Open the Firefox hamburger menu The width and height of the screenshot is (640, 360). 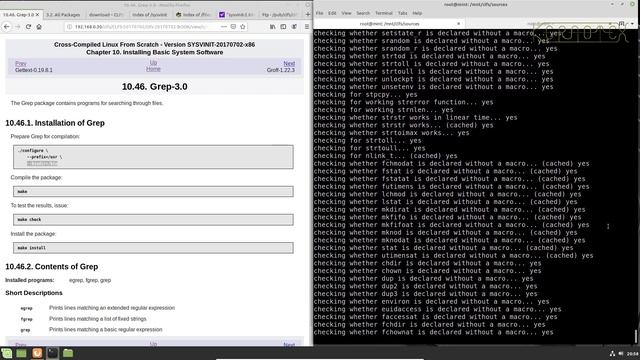307,27
